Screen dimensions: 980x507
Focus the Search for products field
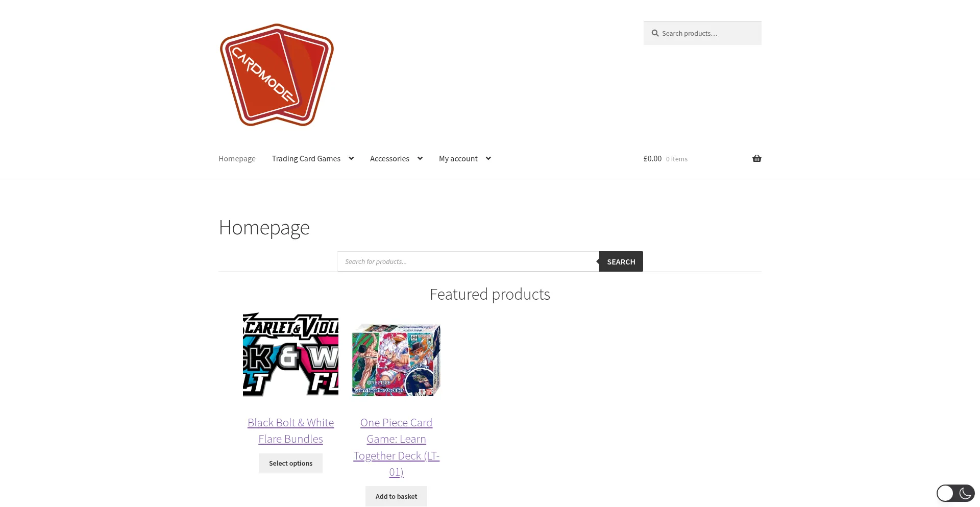coord(468,261)
